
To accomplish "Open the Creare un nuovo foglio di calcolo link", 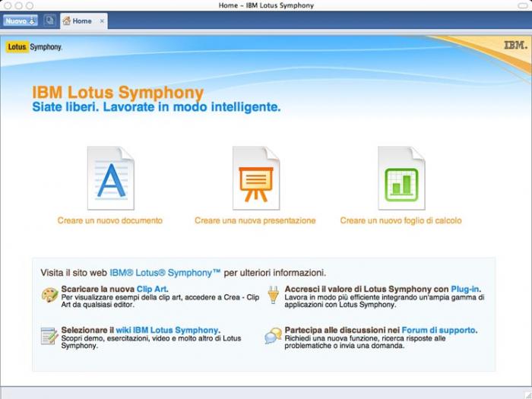I will click(401, 220).
